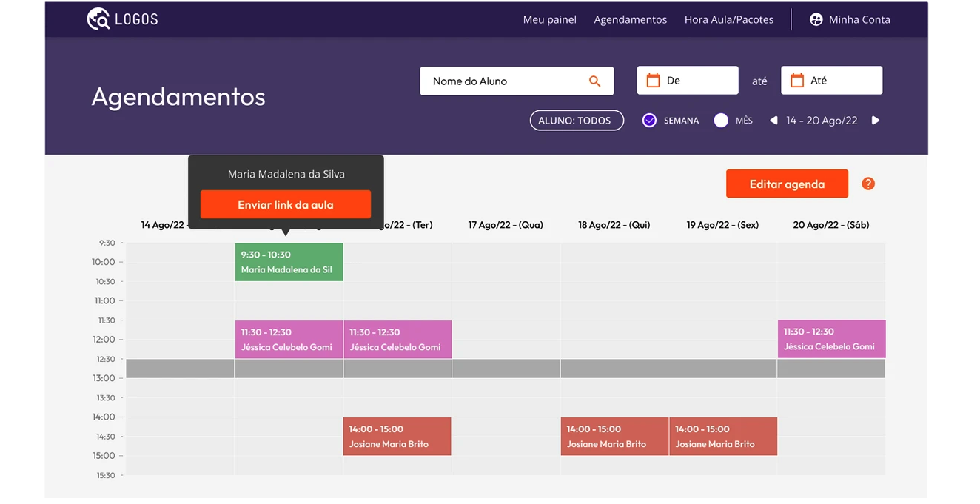Click the 18 Ago/22 - (Qui) column header
The width and height of the screenshot is (980, 504).
[614, 225]
